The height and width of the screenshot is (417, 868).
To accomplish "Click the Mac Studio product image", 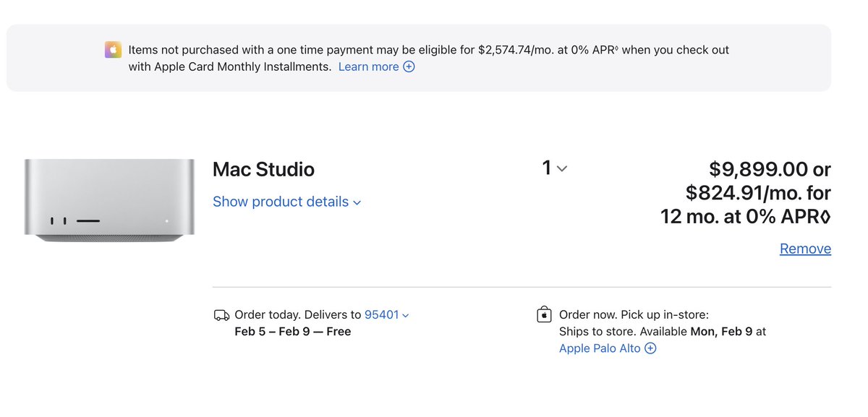I will click(109, 200).
